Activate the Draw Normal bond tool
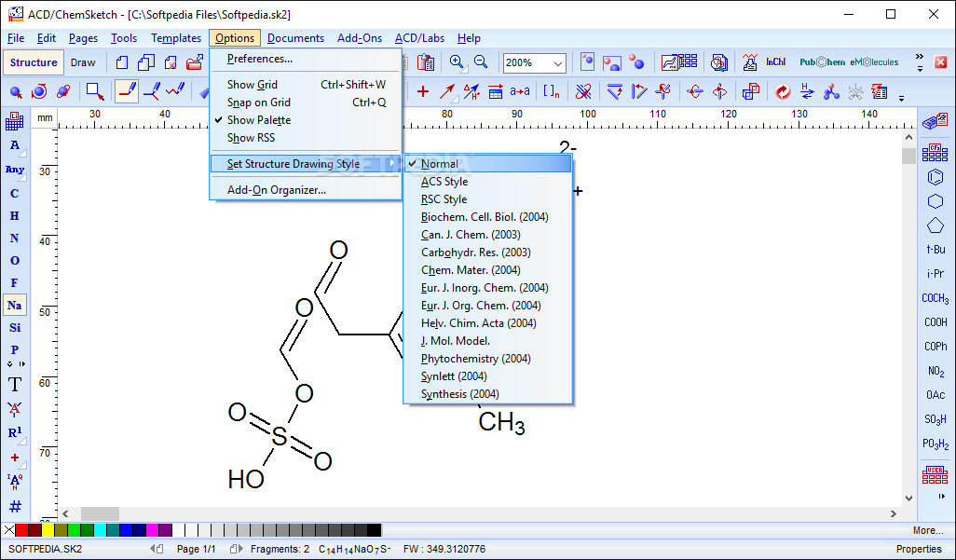The width and height of the screenshot is (956, 560). tap(127, 91)
